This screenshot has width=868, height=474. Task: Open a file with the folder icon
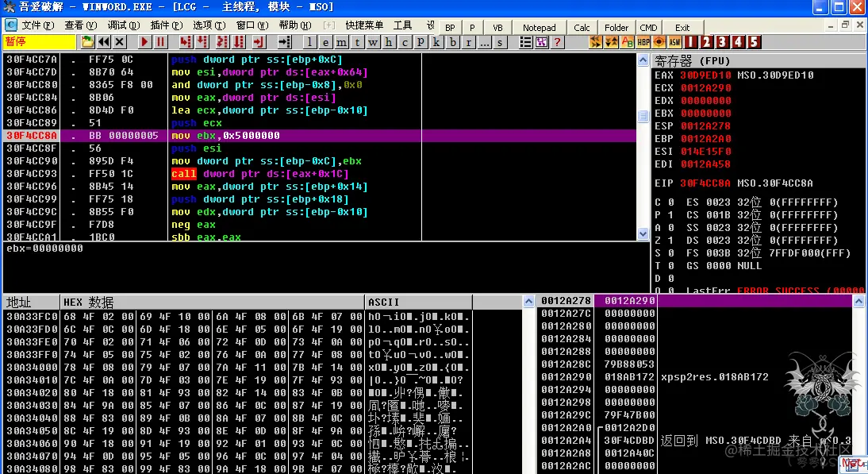(x=87, y=42)
